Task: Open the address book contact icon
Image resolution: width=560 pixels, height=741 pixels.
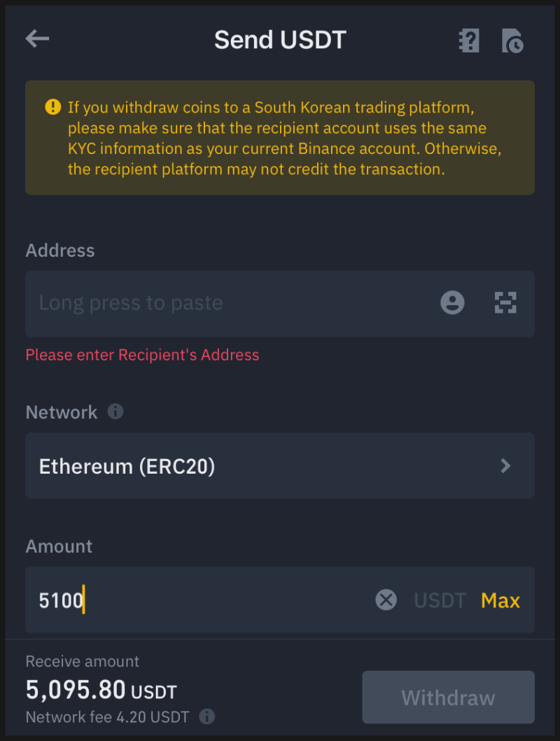Action: 452,303
